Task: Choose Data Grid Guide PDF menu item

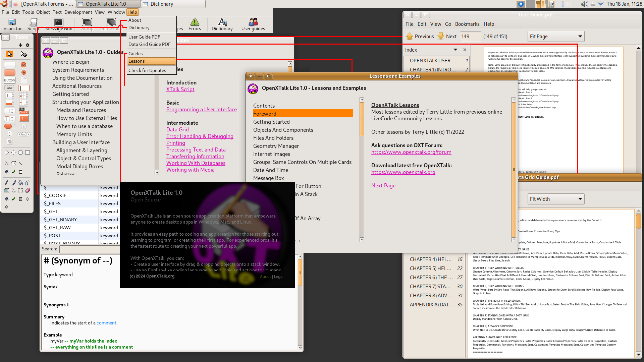Action: tap(152, 44)
